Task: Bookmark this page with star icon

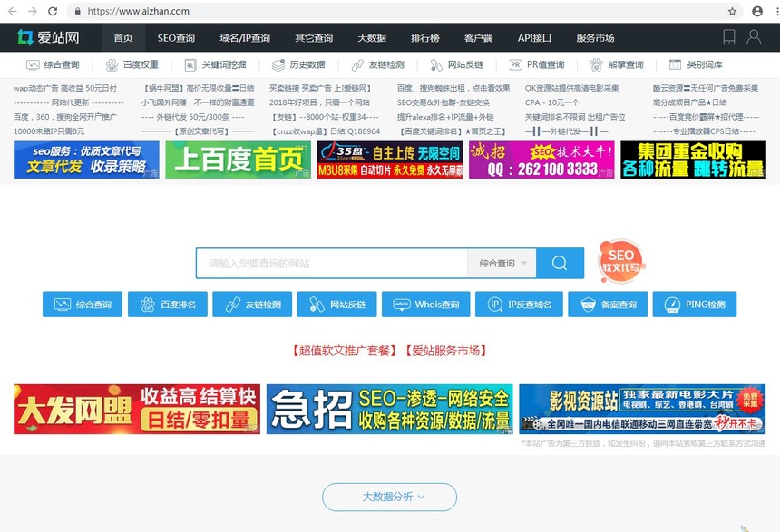Action: coord(732,11)
